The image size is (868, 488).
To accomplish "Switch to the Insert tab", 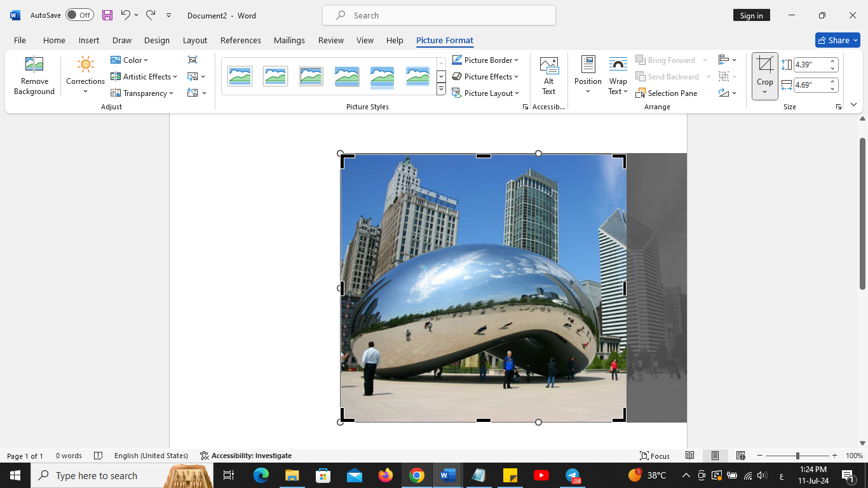I will coord(89,40).
